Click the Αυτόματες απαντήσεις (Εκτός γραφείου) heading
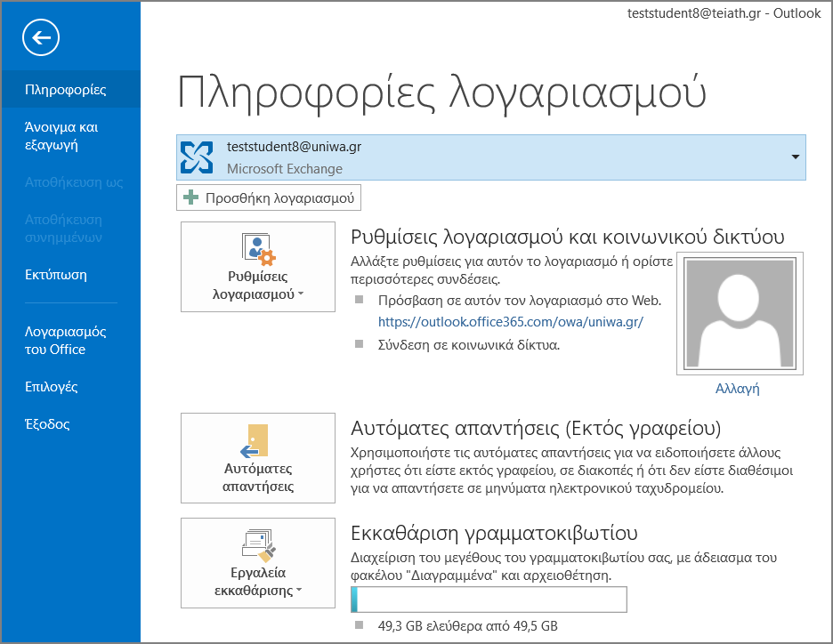 536,428
